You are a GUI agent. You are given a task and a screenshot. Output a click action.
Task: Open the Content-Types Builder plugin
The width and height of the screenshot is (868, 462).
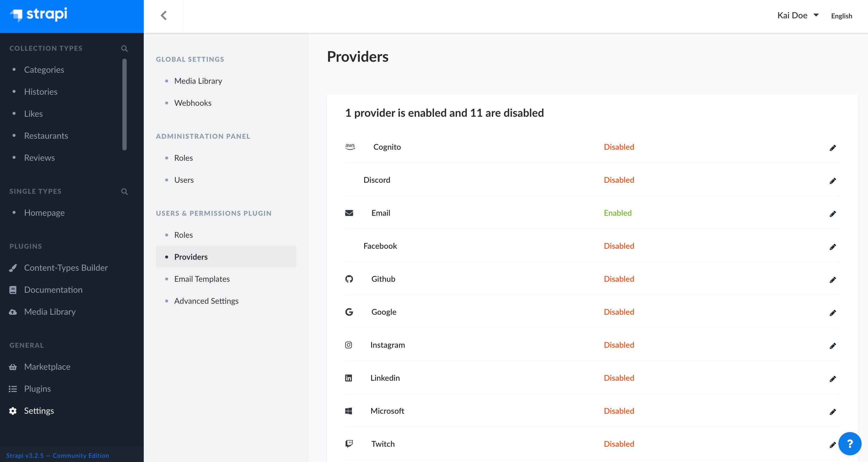pos(66,267)
